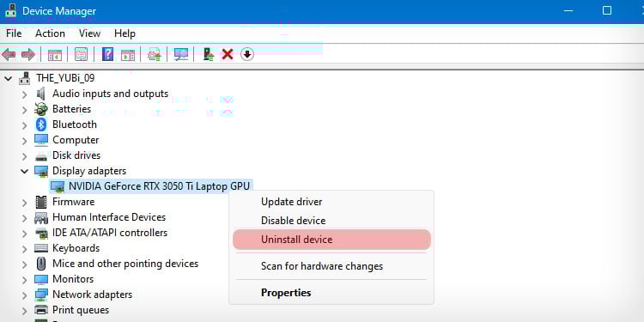Select the THE_YUBi_09 label
Image resolution: width=644 pixels, height=322 pixels.
coord(65,77)
